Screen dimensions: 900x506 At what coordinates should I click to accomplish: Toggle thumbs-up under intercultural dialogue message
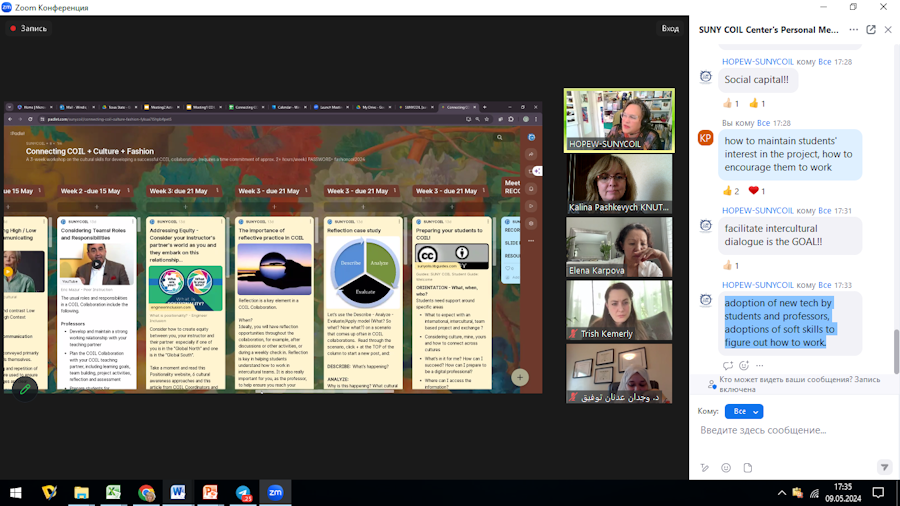(731, 265)
